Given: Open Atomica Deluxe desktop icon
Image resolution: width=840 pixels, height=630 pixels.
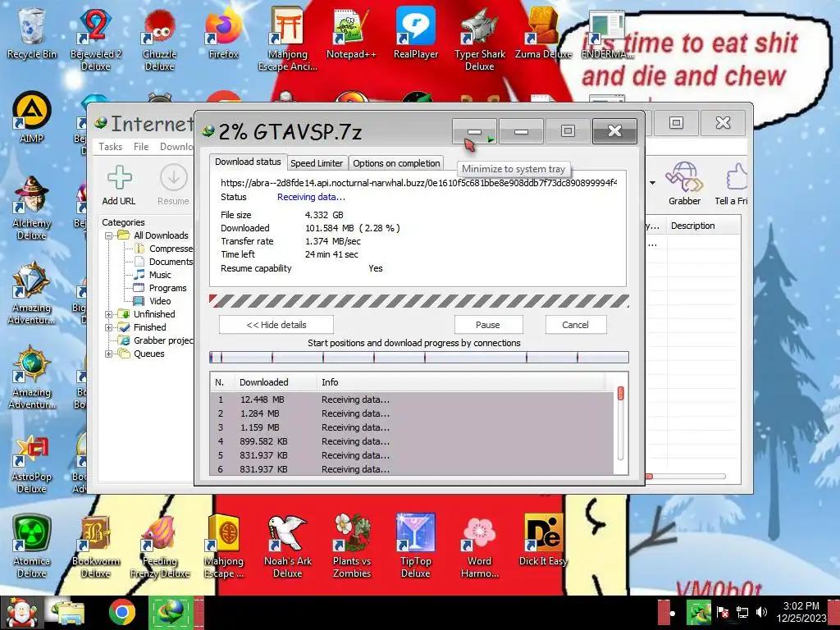Looking at the screenshot, I should [31, 546].
